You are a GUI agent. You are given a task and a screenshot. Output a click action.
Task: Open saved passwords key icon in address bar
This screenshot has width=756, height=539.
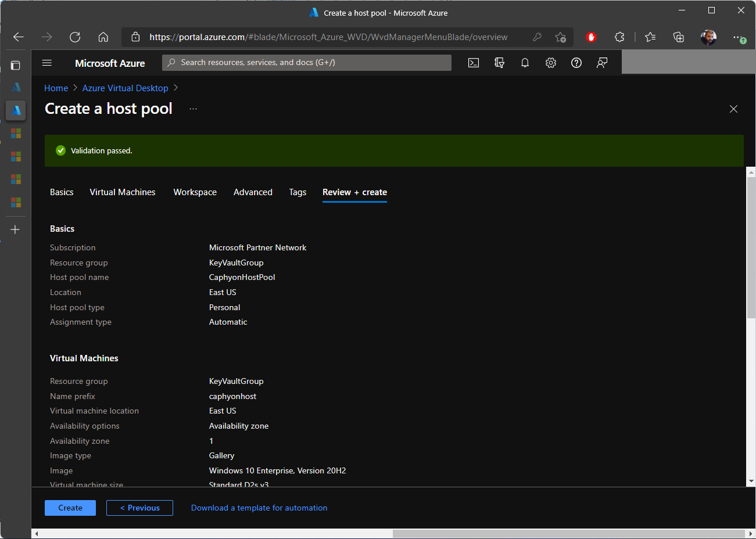pyautogui.click(x=538, y=37)
